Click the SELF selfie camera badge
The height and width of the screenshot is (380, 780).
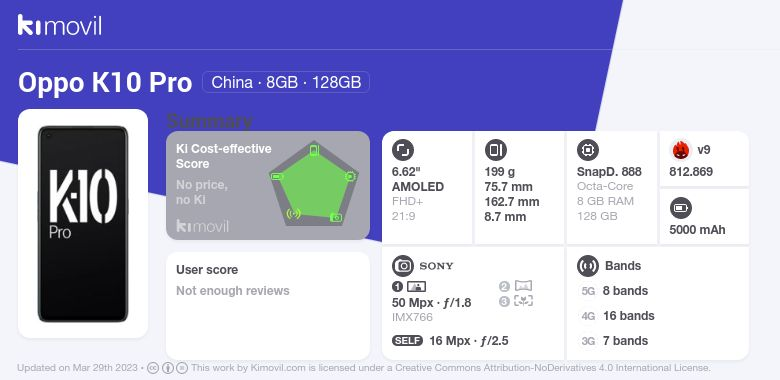click(407, 341)
